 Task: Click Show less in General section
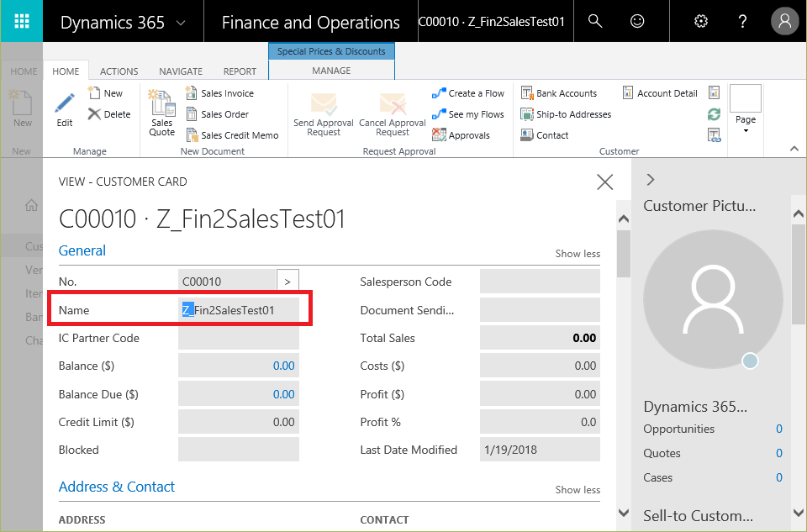578,254
